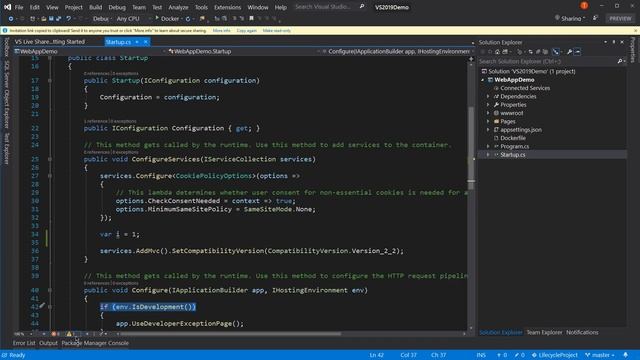This screenshot has height=360, width=640.
Task: Close the Startup.cs tab
Action: point(146,42)
